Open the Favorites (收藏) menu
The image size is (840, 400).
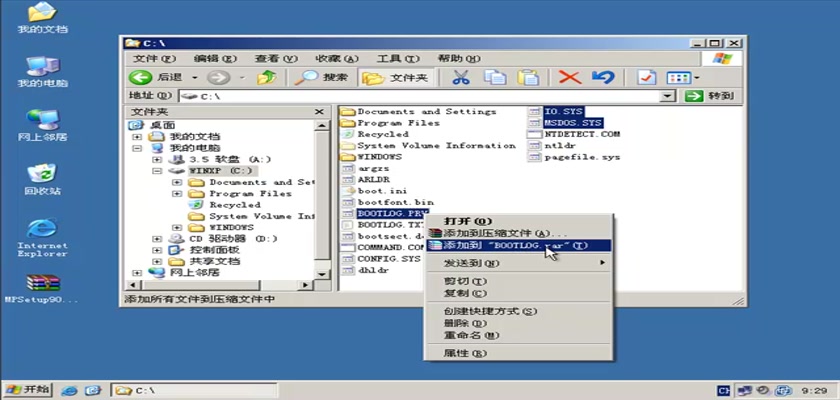point(337,58)
